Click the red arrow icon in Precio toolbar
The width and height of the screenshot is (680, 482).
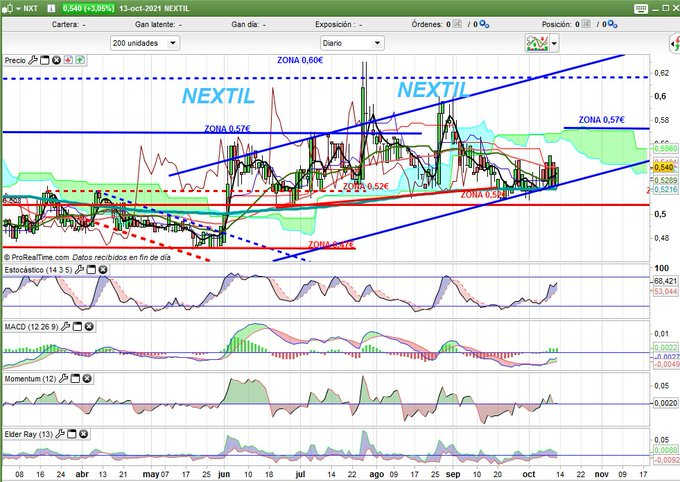coord(68,60)
